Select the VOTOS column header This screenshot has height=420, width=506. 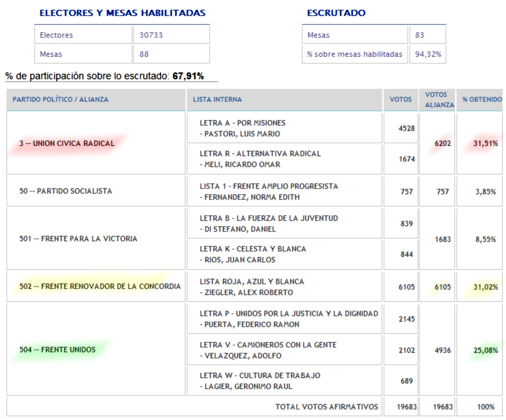pyautogui.click(x=401, y=99)
